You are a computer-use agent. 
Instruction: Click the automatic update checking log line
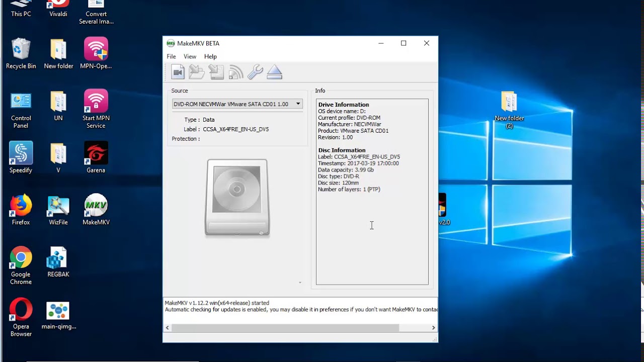[301, 310]
